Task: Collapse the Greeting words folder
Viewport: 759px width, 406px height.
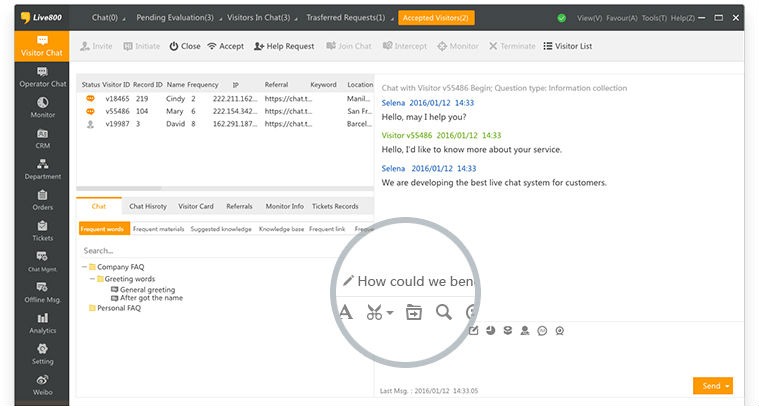Action: pos(93,279)
